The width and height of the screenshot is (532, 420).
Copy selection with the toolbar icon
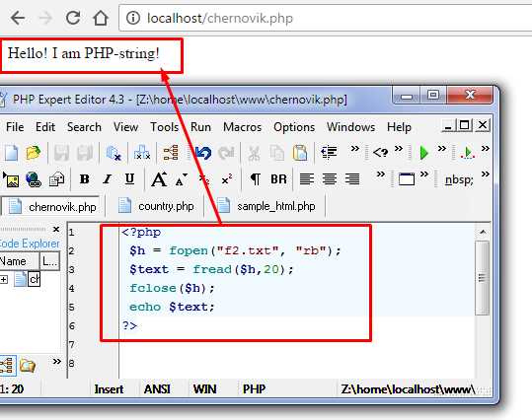point(276,153)
